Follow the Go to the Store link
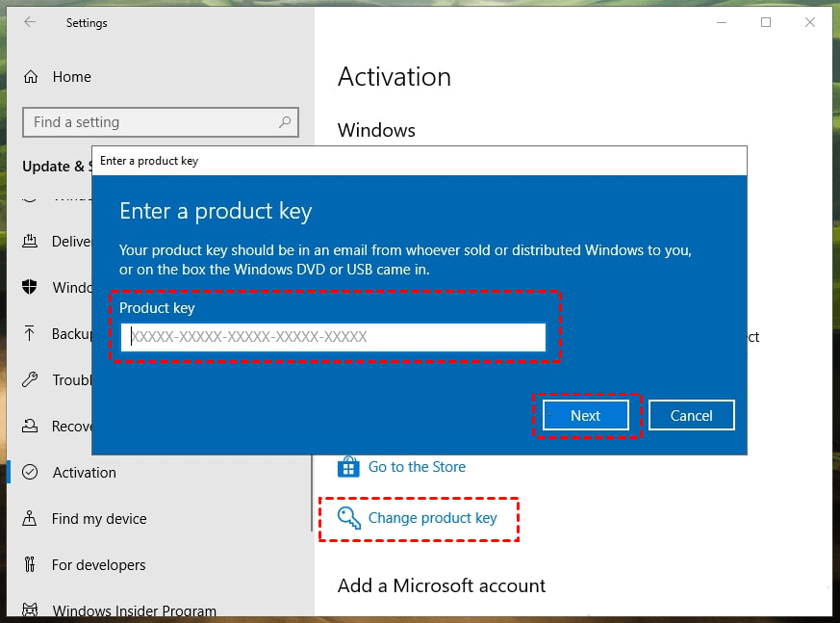Screen dimensions: 840x623 pos(417,467)
